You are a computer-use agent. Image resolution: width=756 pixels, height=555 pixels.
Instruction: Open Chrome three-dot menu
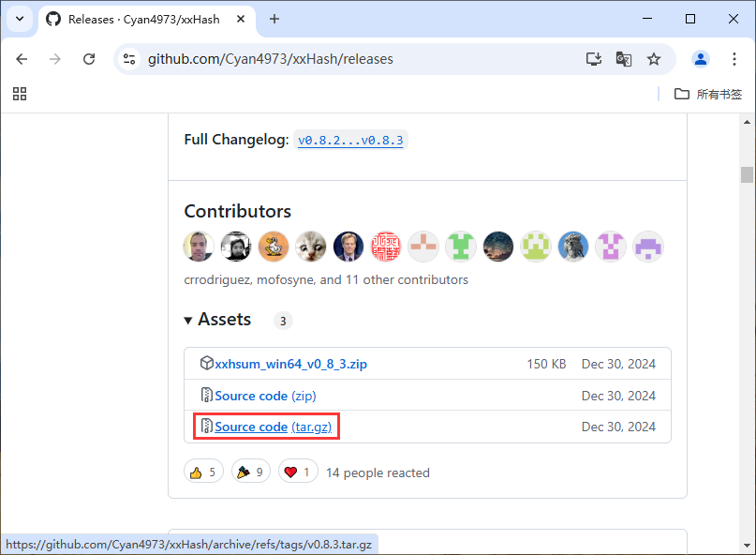tap(734, 59)
